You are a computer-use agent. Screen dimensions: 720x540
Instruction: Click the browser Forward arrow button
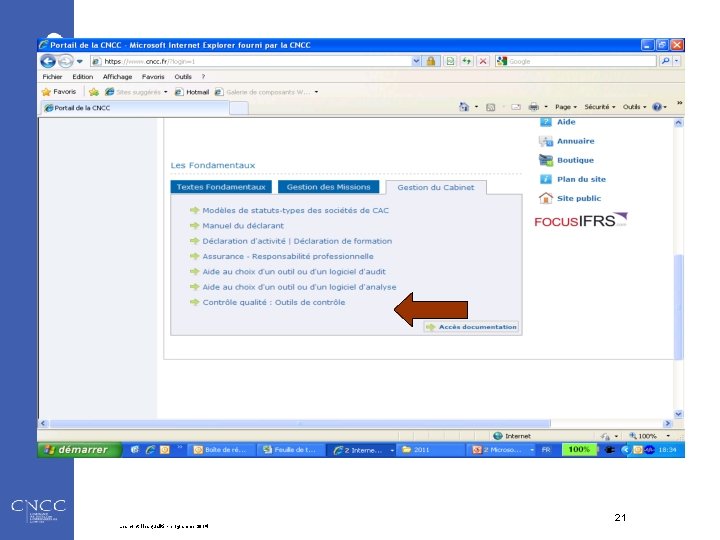(x=66, y=61)
